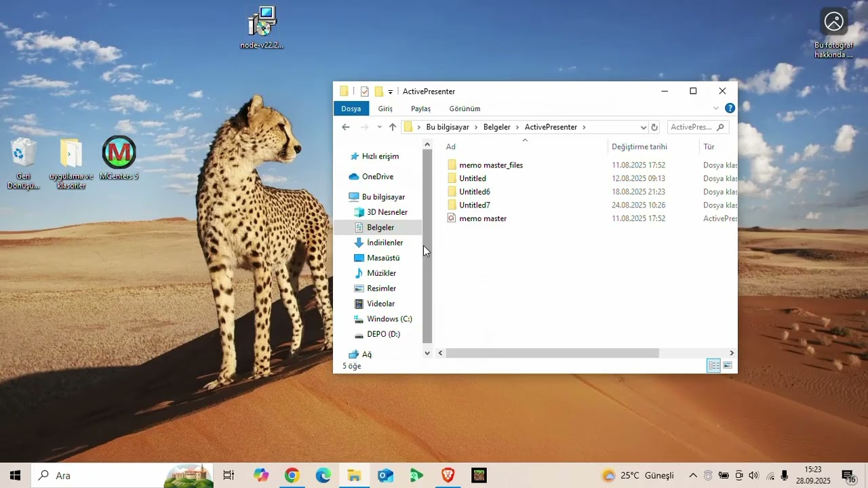Open the Customize Quick Access Toolbar arrow
This screenshot has width=868, height=488.
[x=390, y=92]
